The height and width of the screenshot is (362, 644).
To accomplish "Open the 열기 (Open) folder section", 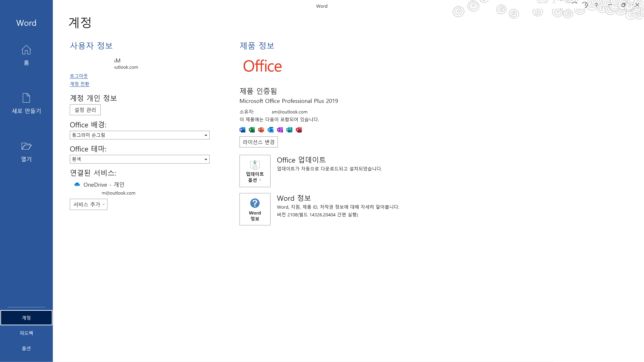I will [x=26, y=152].
